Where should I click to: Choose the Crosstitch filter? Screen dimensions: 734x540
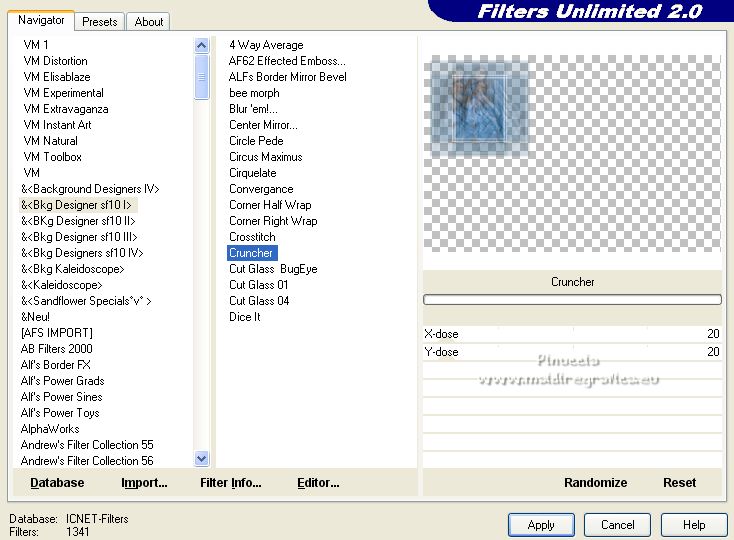point(252,237)
